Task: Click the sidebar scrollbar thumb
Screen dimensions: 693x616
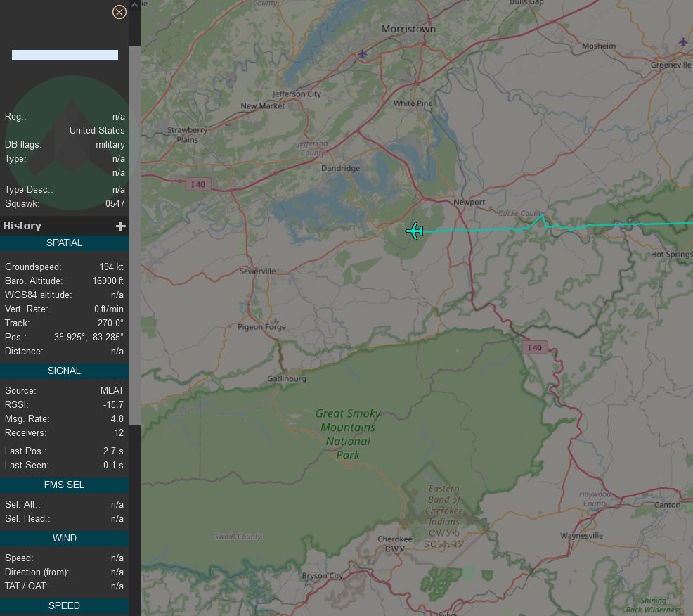Action: pyautogui.click(x=134, y=236)
